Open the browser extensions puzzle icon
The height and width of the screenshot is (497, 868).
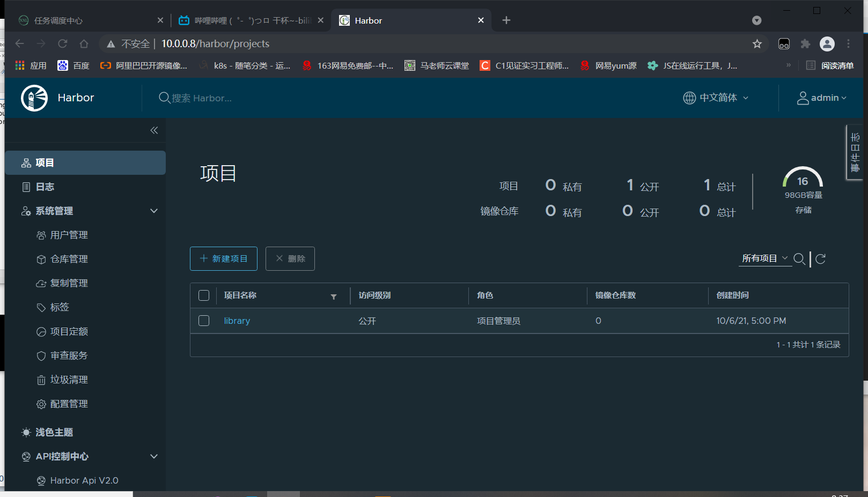coord(805,44)
